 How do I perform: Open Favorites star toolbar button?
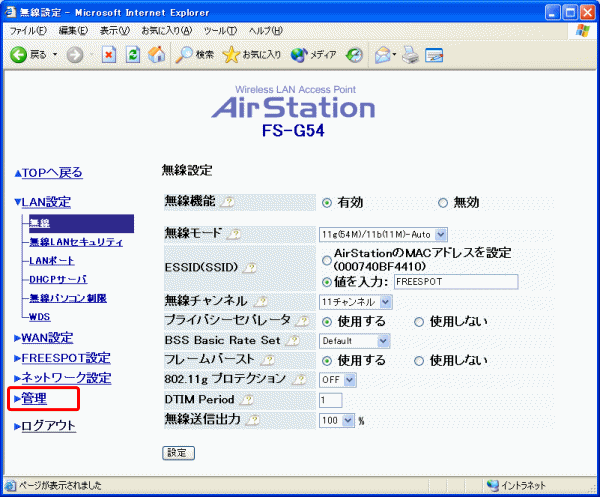point(252,55)
